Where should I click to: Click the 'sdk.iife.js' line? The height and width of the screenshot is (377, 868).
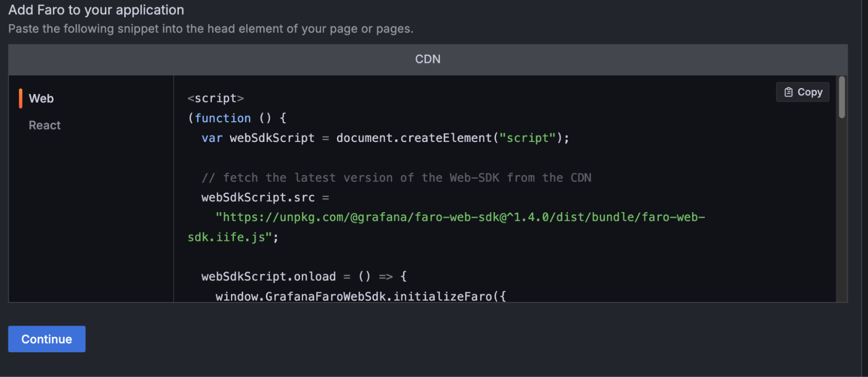pos(233,237)
